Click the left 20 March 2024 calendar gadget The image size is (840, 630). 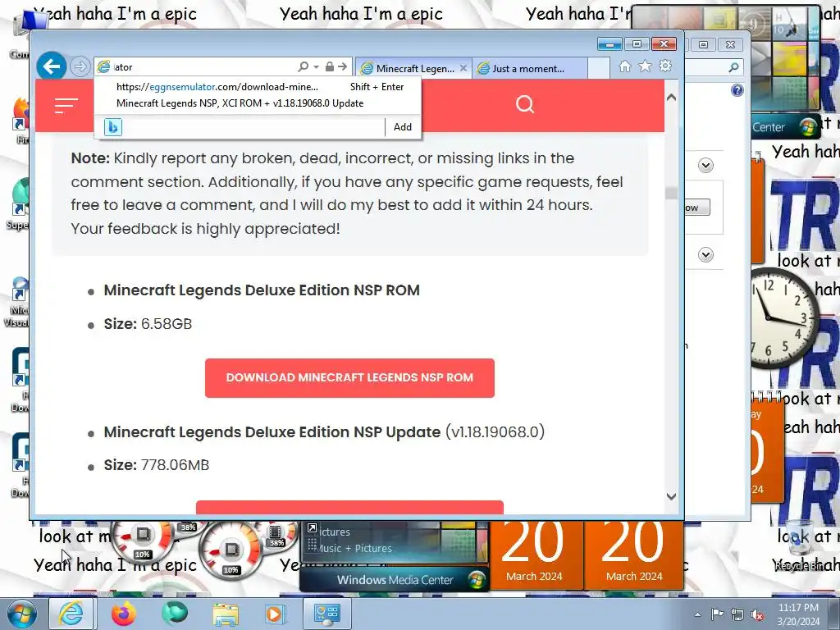pos(536,555)
